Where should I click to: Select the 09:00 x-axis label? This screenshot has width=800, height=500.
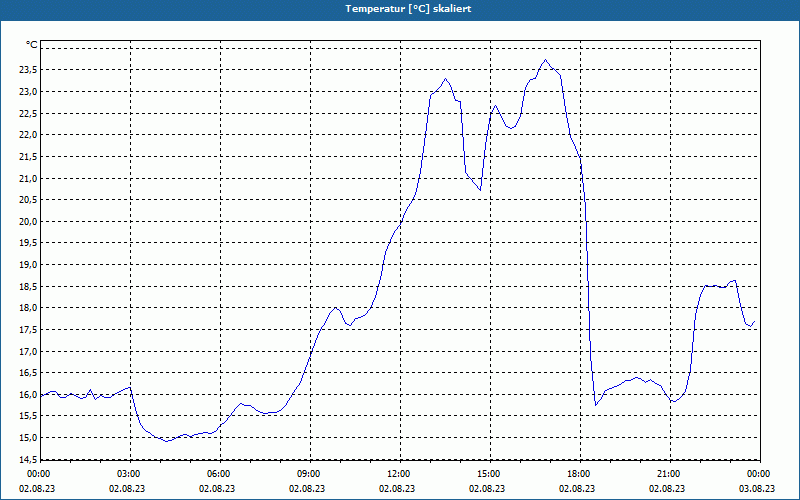click(x=310, y=474)
